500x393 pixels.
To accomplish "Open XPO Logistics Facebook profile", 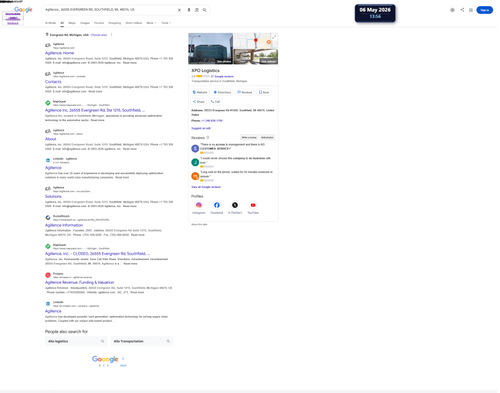I will pyautogui.click(x=217, y=205).
